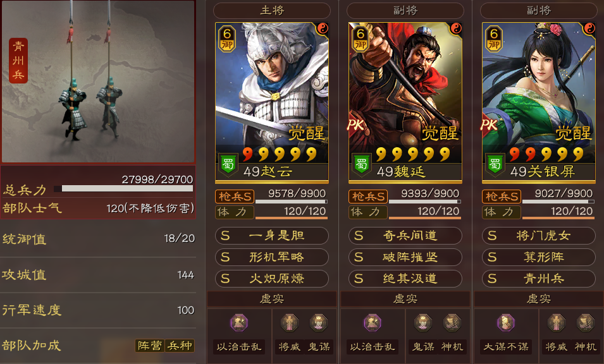Open the 关银屏 general portrait card
Screen dimensions: 604x364
click(538, 102)
